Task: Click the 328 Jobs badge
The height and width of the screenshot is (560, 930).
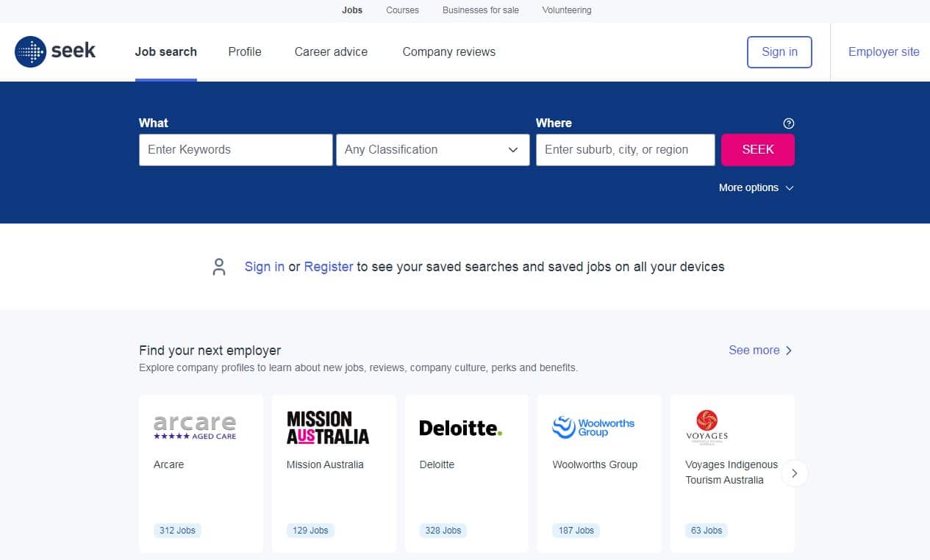Action: [x=443, y=531]
